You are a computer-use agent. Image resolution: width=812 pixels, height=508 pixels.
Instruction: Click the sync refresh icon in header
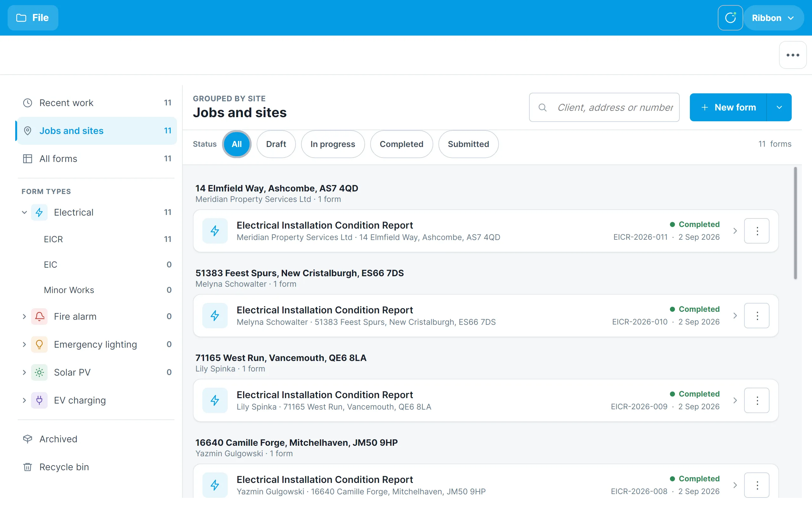click(x=730, y=18)
